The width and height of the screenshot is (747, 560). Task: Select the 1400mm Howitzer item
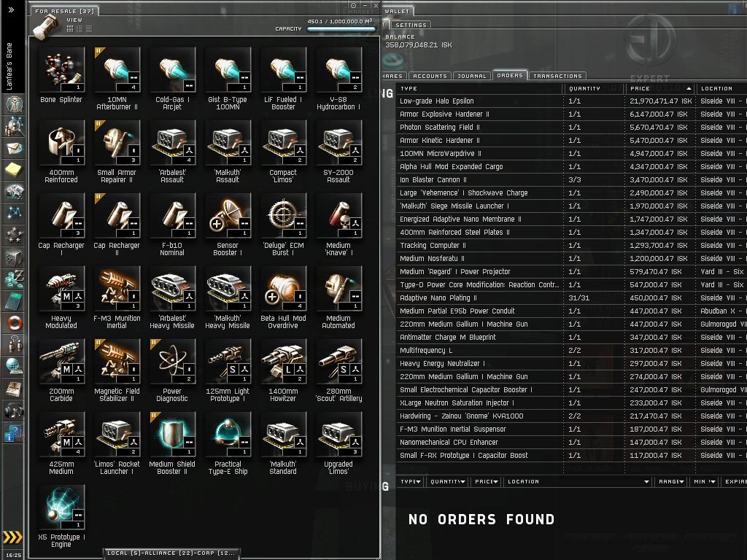click(283, 370)
